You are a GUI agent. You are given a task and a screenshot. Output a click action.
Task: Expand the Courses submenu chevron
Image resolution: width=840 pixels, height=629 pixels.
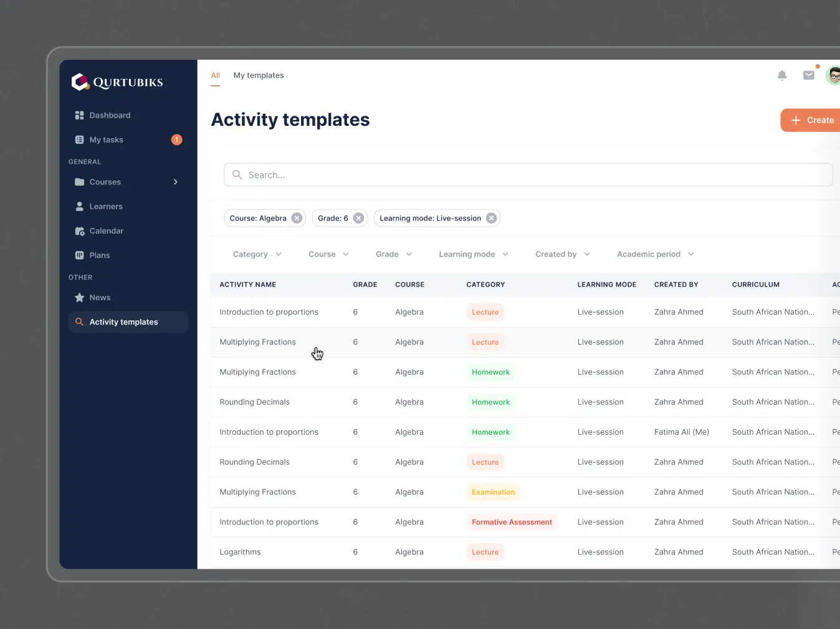[176, 182]
